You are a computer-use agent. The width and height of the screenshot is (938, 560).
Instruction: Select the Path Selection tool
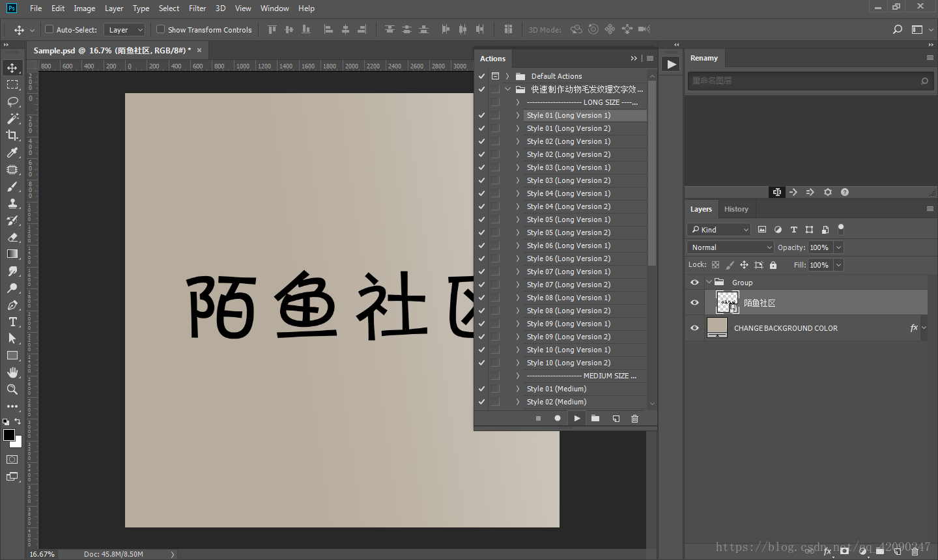click(x=12, y=339)
